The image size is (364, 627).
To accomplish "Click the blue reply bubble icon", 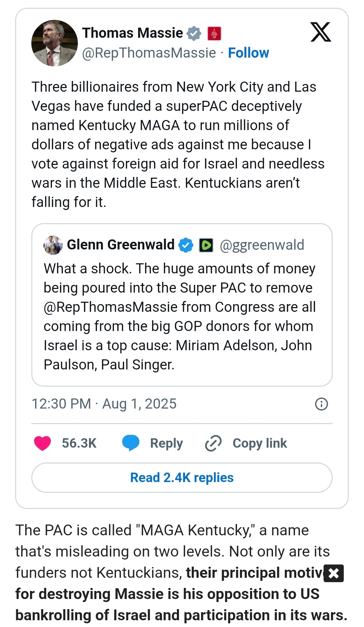I will pos(131,443).
